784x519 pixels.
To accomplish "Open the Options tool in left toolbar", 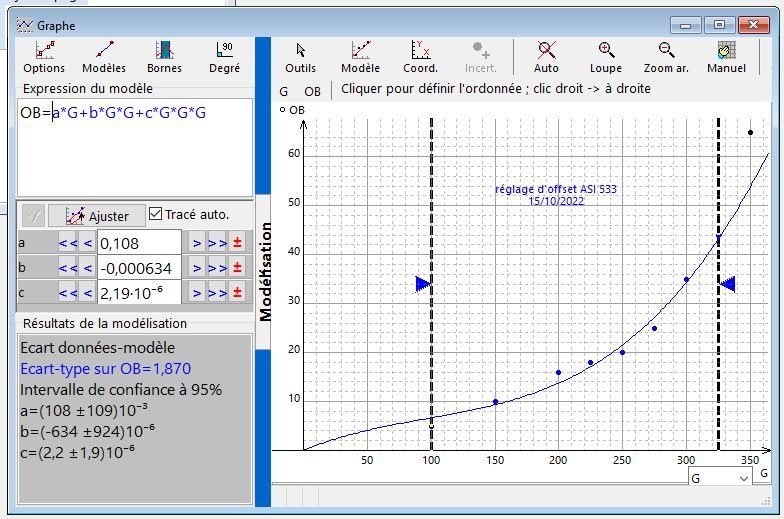I will [x=44, y=57].
